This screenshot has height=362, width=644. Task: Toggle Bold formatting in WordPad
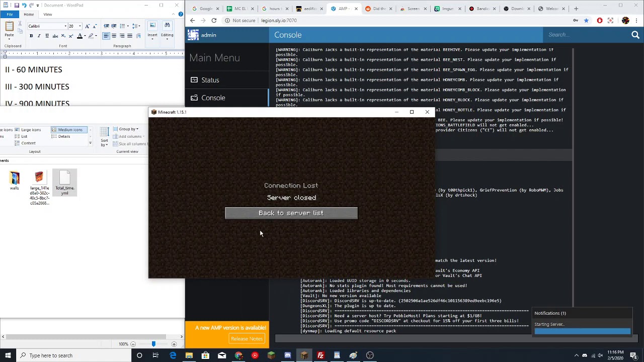[x=31, y=36]
